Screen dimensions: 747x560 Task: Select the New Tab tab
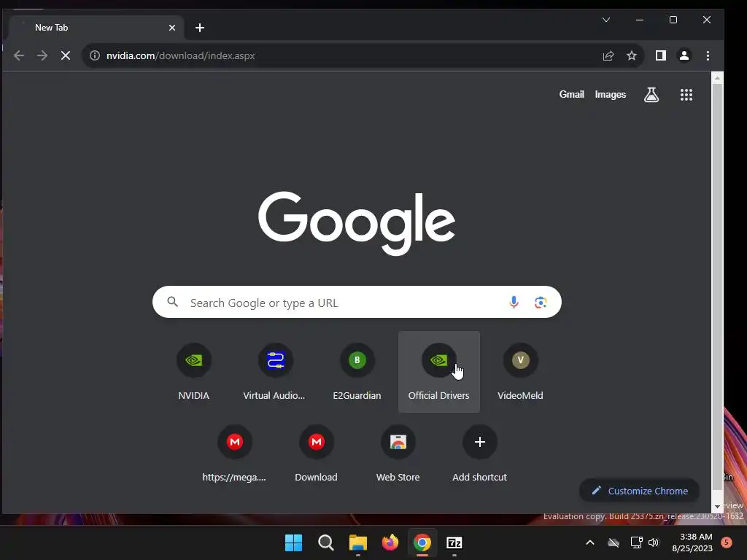(96, 28)
